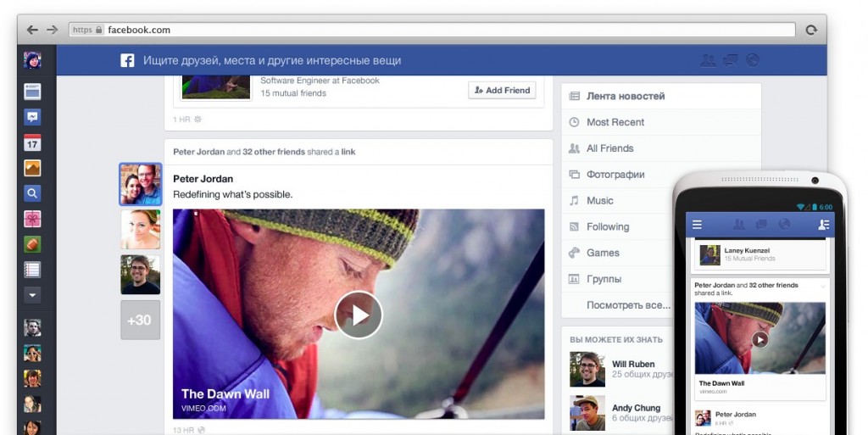Viewport: 868px width, 435px height.
Task: Open Will Ruben's suggested friend profile
Action: [x=633, y=364]
